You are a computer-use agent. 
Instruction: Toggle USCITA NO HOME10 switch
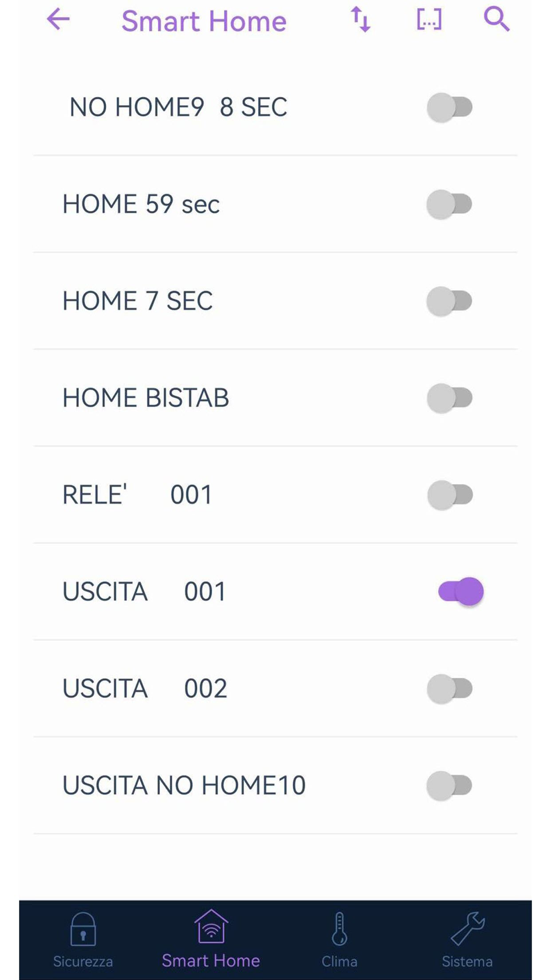click(x=450, y=785)
